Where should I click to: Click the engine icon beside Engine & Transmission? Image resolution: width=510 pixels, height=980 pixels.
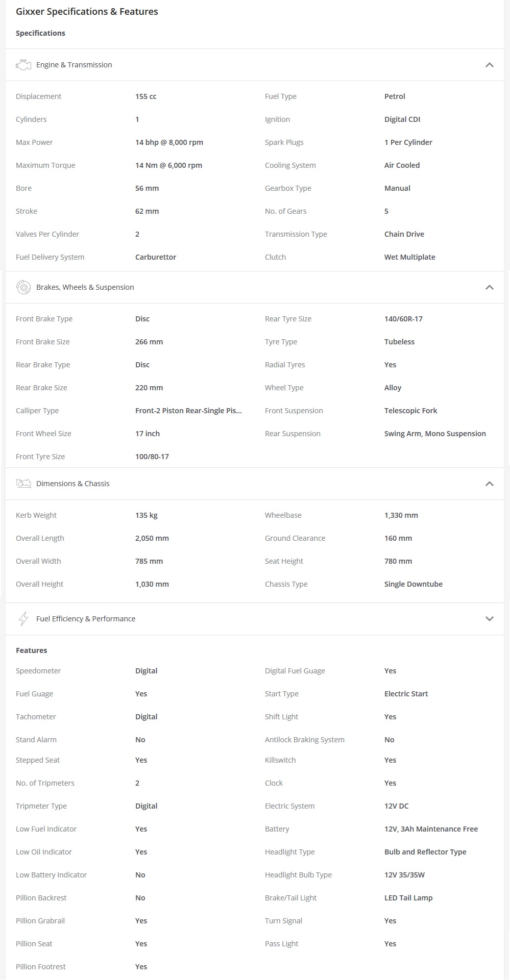click(x=23, y=65)
